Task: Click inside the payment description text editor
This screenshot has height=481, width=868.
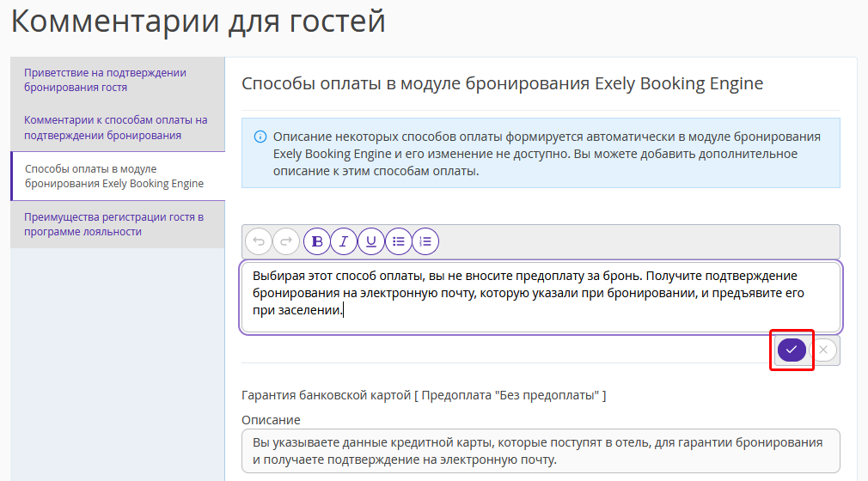Action: coord(541,297)
